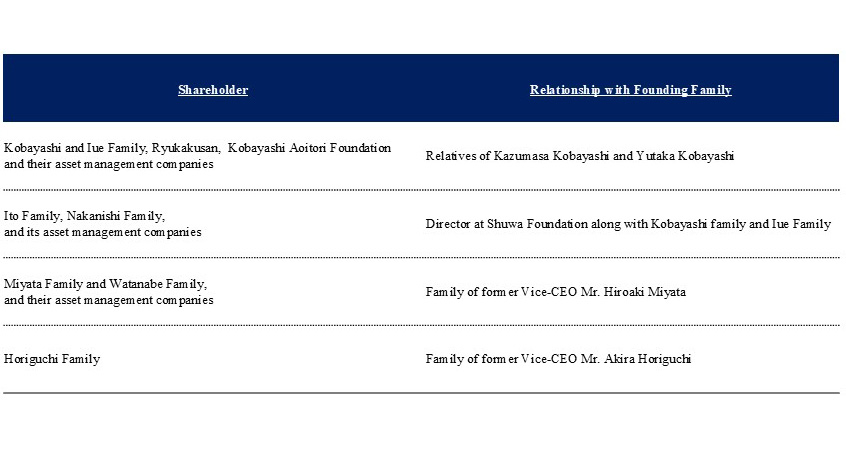This screenshot has height=476, width=846.
Task: Click "Director at" in the Ito row
Action: point(453,224)
